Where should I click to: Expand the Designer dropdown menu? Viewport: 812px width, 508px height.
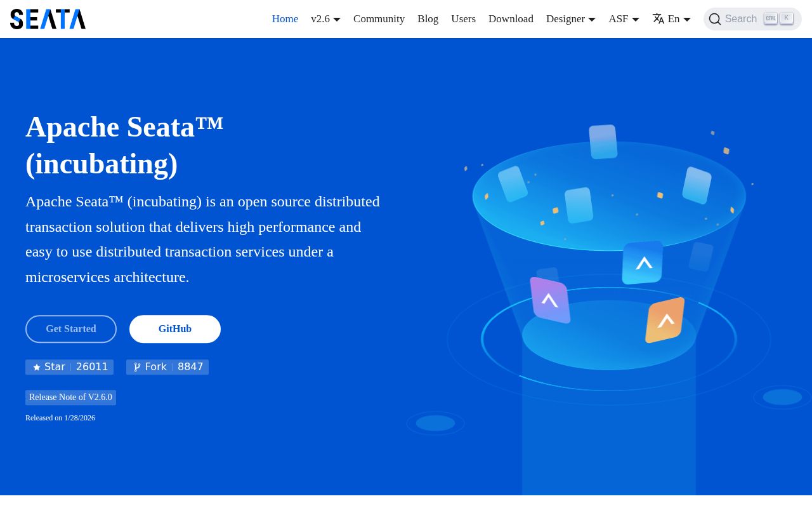(x=571, y=19)
